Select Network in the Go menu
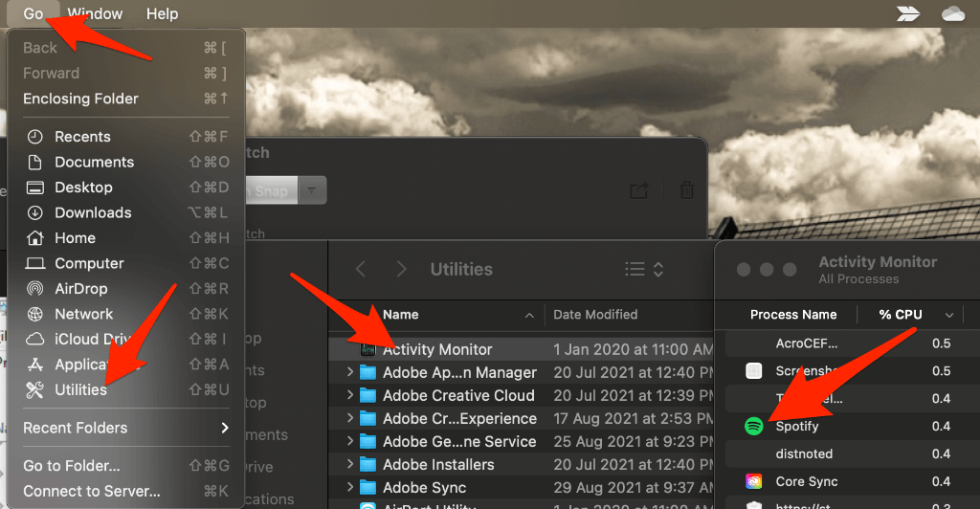 coord(125,314)
